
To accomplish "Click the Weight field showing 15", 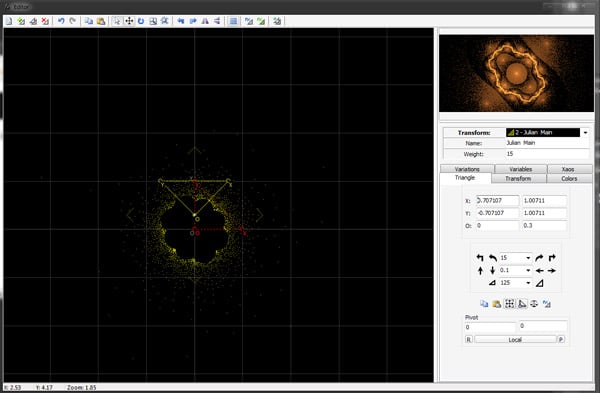I will tap(547, 154).
